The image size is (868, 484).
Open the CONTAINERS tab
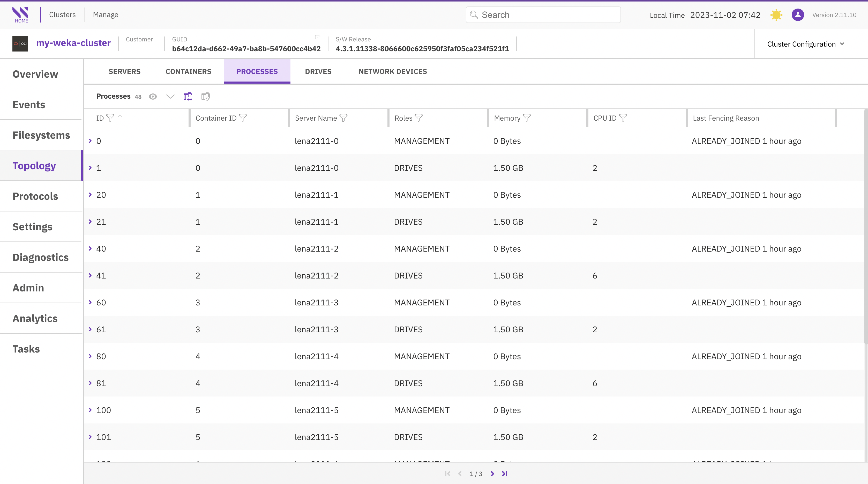tap(188, 71)
